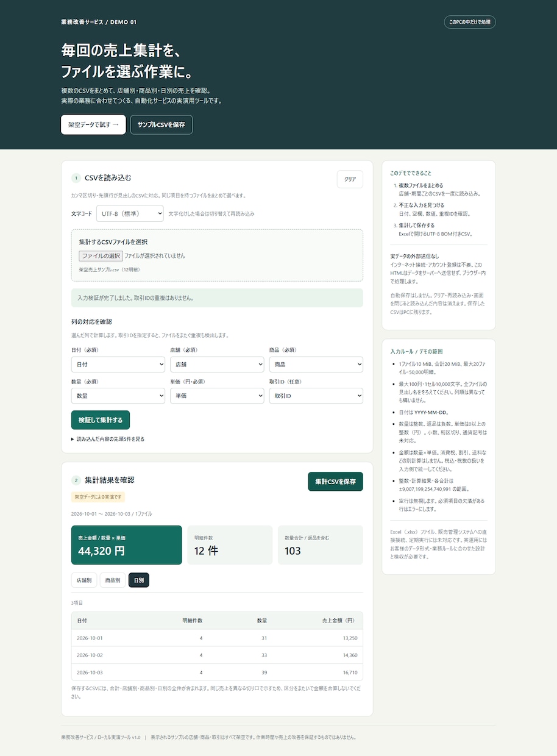The image size is (557, 756).
Task: Switch to the 店舗別 tab
Action: [x=84, y=580]
